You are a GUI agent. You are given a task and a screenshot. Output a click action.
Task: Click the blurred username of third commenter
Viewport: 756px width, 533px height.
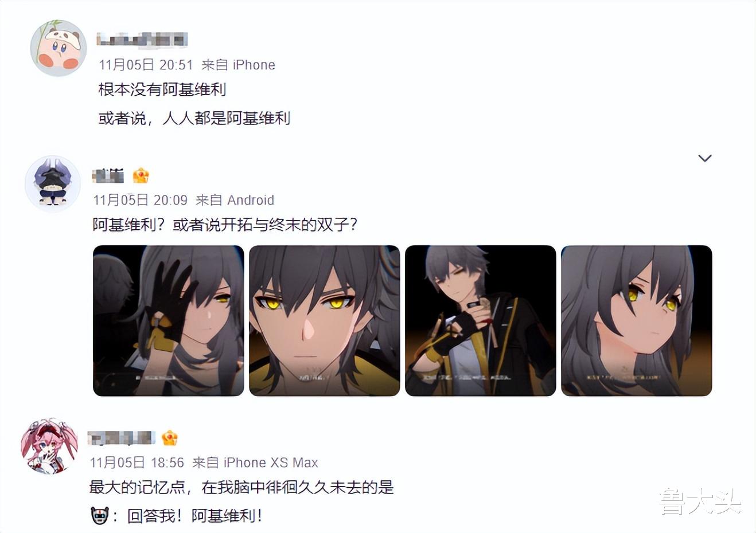tap(122, 438)
